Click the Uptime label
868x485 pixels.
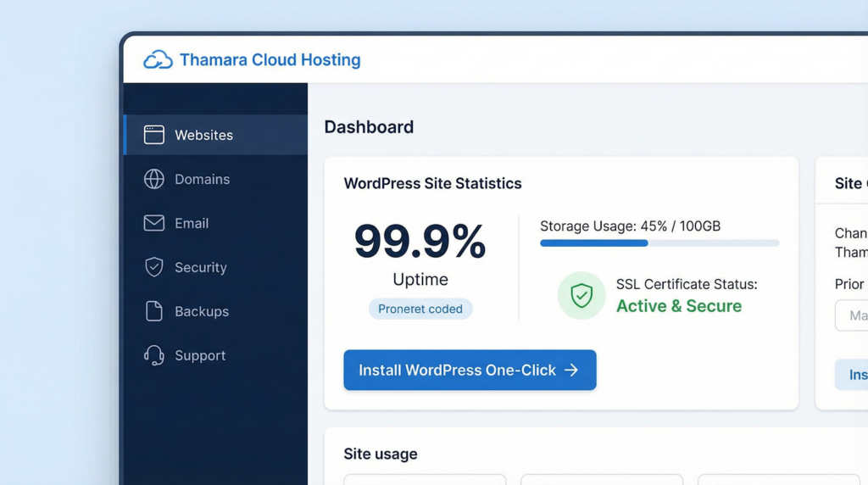(x=420, y=280)
